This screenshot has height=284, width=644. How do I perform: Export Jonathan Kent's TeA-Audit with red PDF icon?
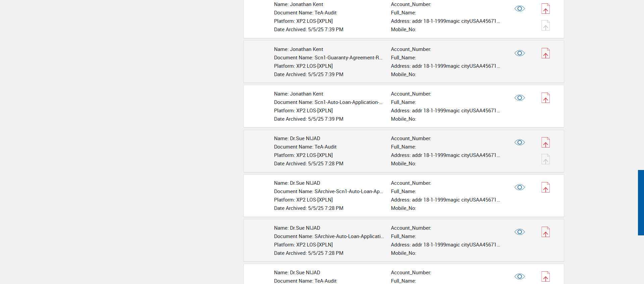click(545, 9)
